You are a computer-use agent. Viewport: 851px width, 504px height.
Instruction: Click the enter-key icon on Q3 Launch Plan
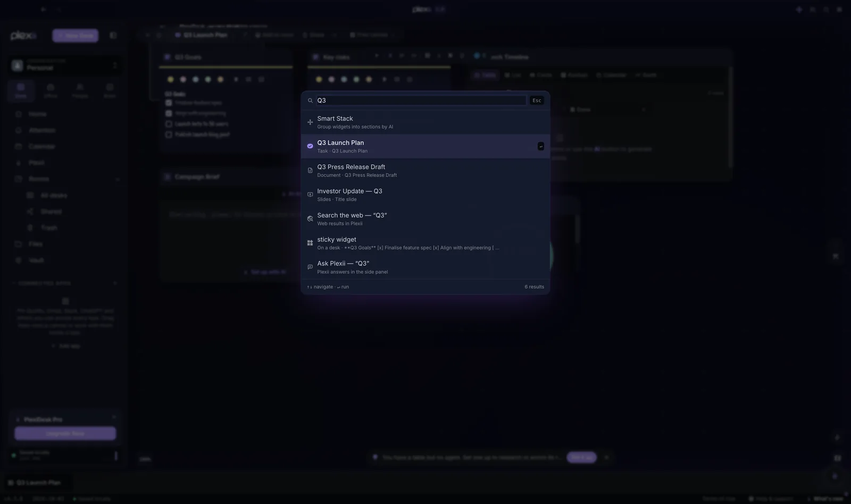(541, 146)
